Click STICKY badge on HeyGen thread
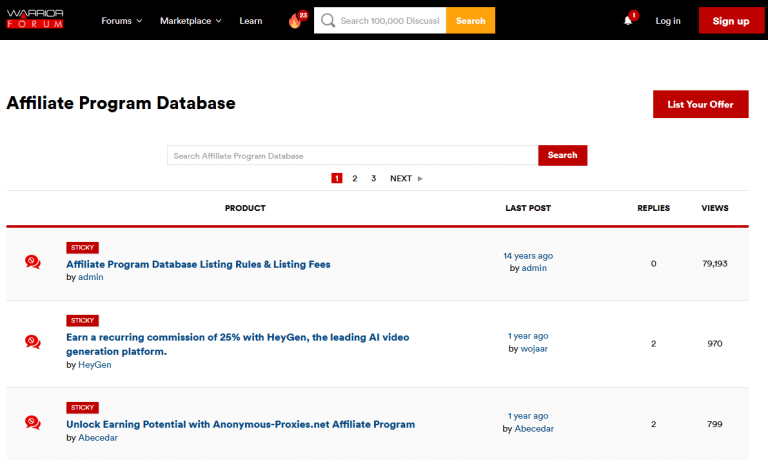The image size is (768, 460). 82,320
